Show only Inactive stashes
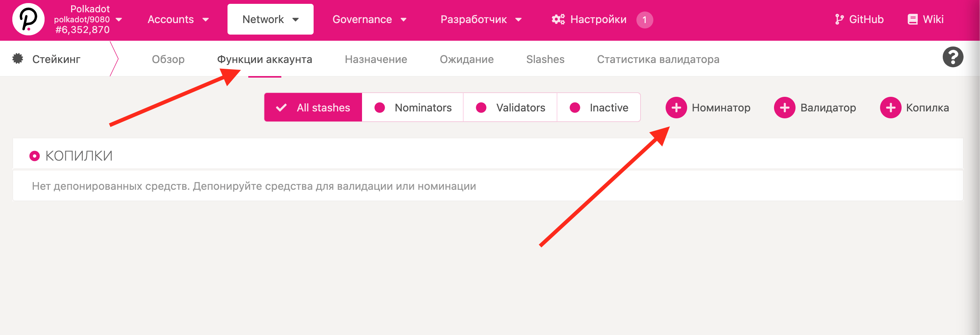This screenshot has height=335, width=980. click(x=599, y=108)
